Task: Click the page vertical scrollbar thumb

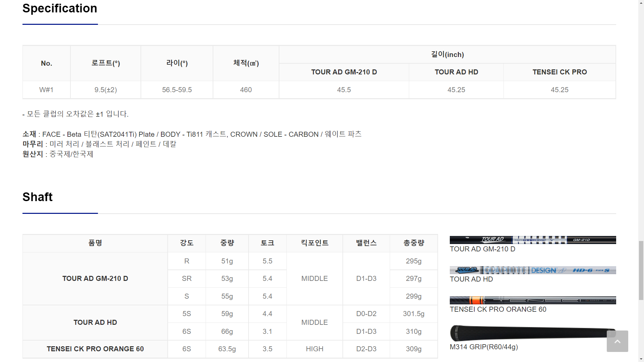Action: [641, 270]
